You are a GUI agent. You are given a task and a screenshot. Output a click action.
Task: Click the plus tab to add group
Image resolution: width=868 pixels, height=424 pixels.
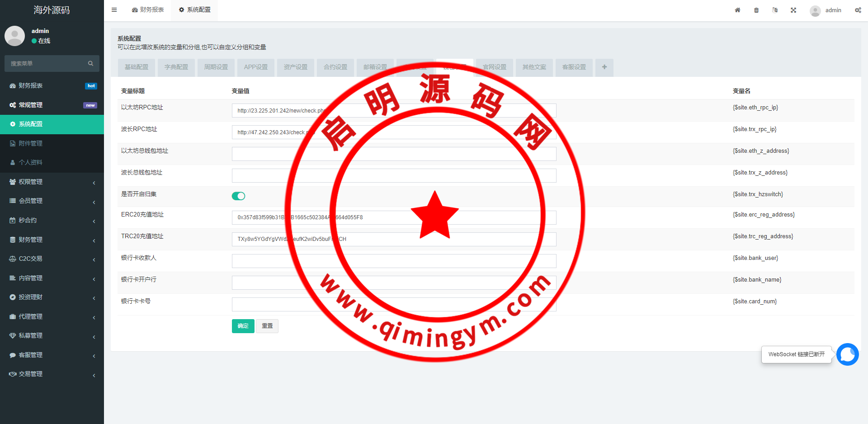604,67
